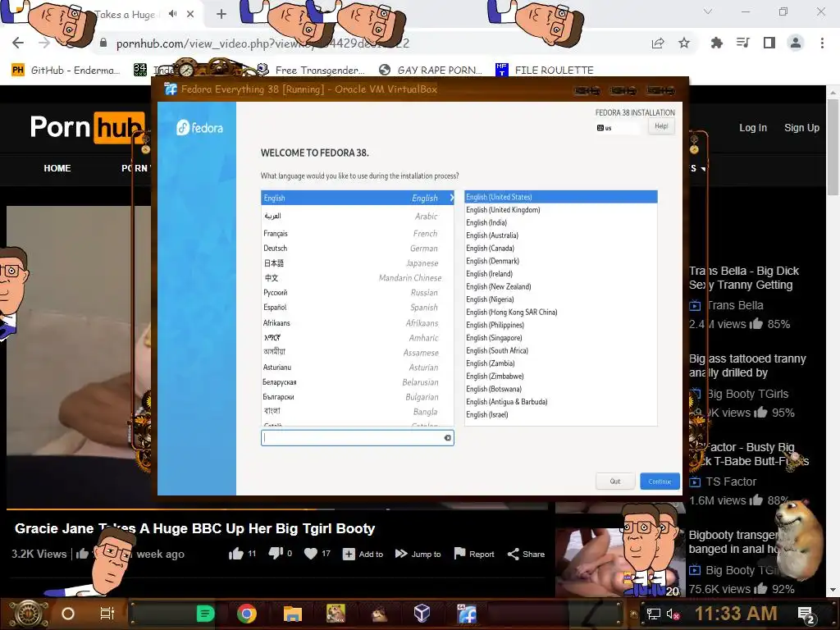Viewport: 840px width, 630px height.
Task: Click the Log In link on webpage
Action: (753, 127)
